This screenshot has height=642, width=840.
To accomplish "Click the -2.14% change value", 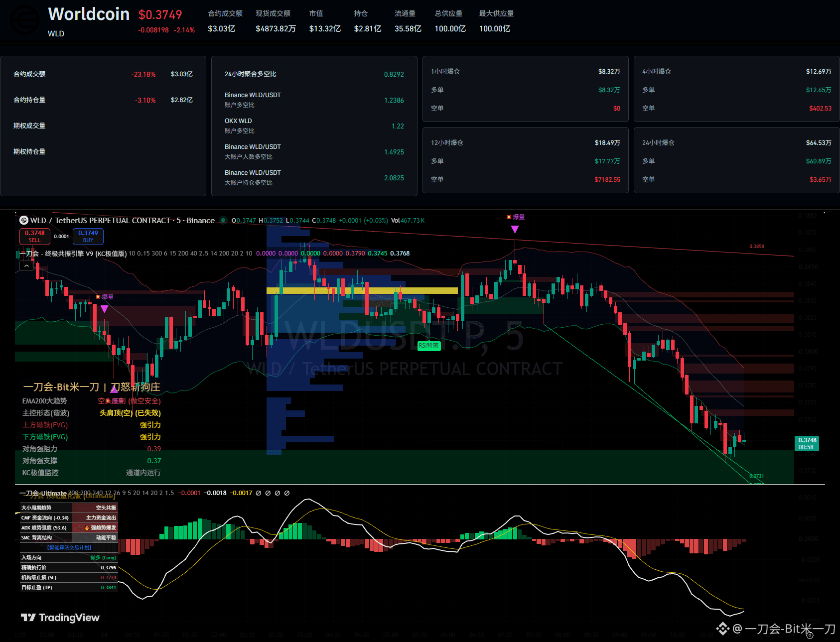I will tap(184, 30).
